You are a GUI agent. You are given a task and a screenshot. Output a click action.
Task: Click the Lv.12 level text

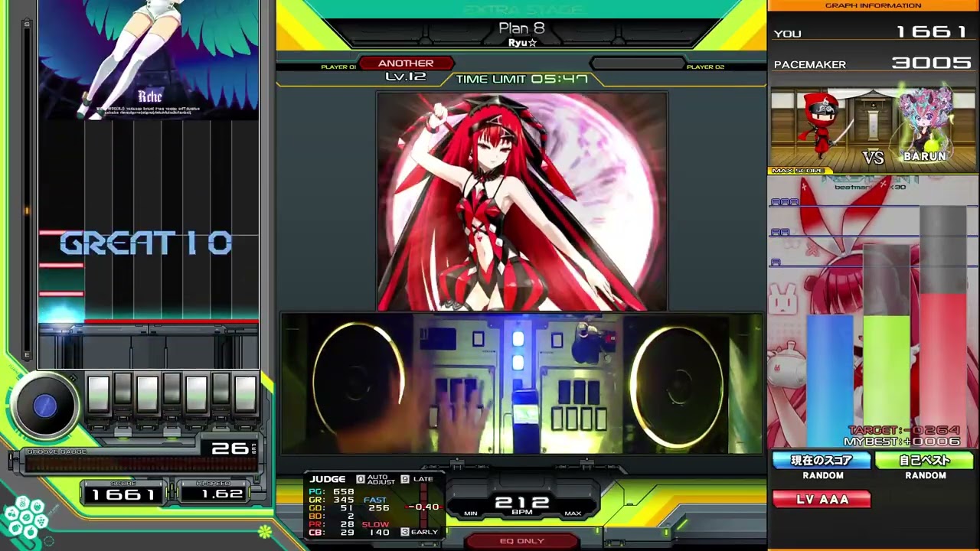(x=406, y=77)
